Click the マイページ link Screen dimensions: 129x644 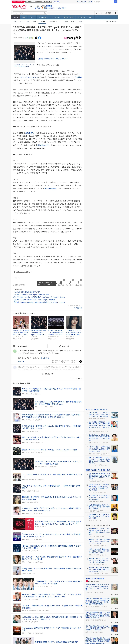coord(99,13)
